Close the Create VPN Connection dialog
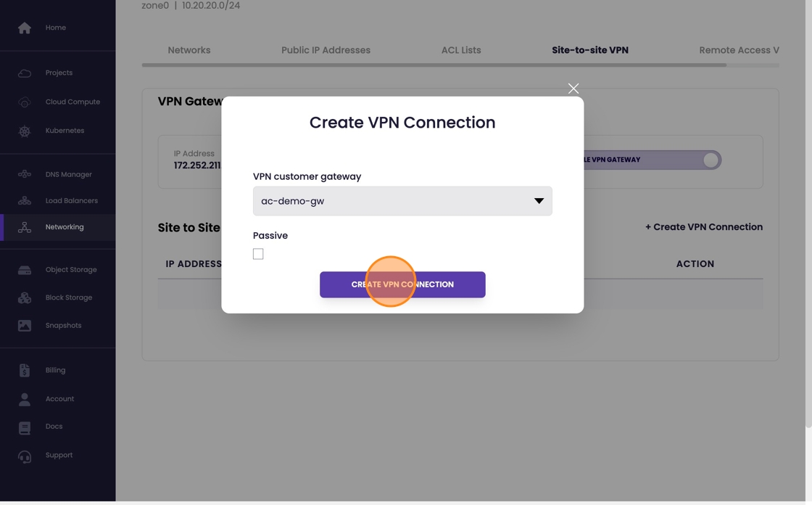Screen dimensions: 812x505 coord(573,89)
